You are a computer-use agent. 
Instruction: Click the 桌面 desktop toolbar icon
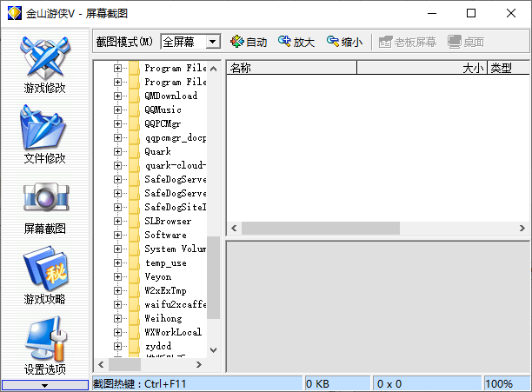[x=455, y=42]
